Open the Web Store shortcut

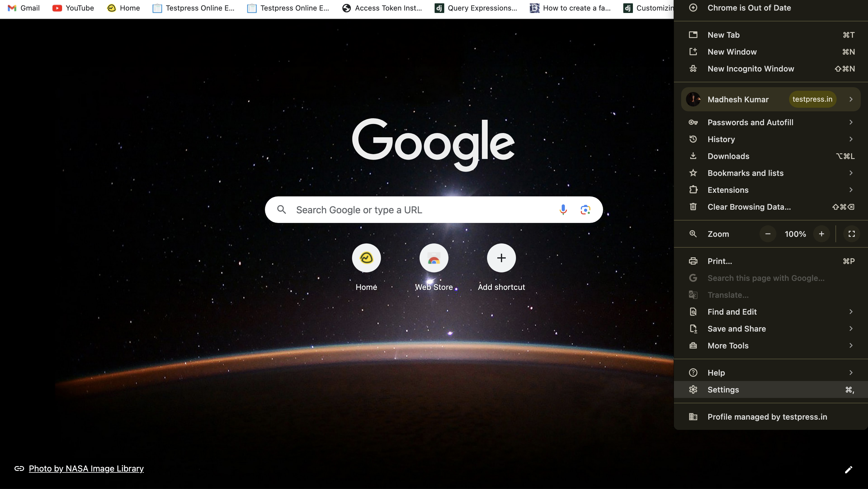[434, 258]
